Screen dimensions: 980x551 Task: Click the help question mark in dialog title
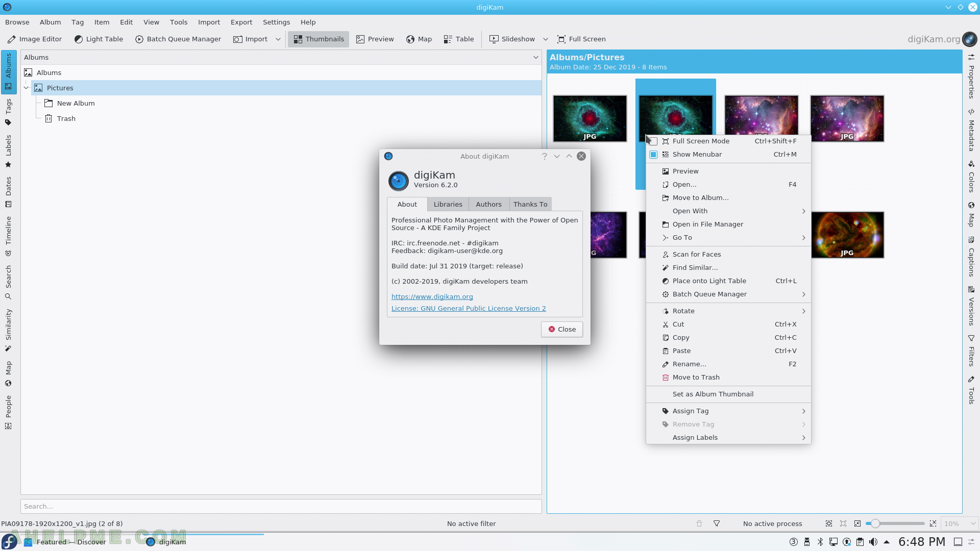(x=545, y=157)
